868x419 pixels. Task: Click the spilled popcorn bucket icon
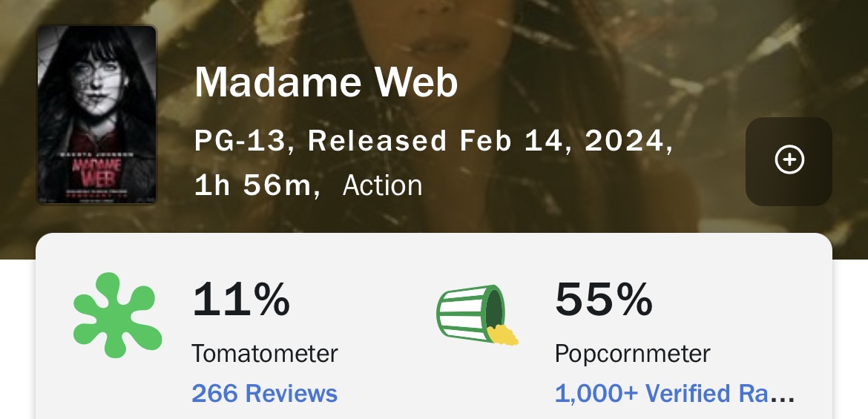(x=475, y=315)
